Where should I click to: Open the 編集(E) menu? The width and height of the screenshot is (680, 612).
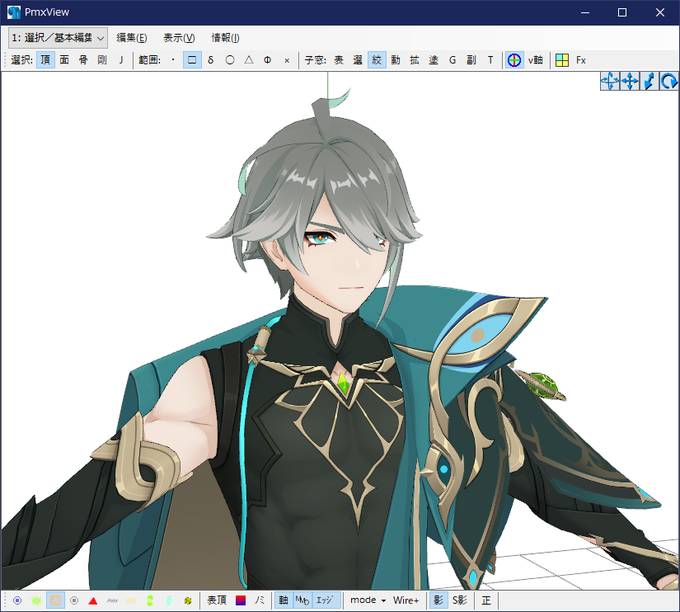tap(132, 38)
